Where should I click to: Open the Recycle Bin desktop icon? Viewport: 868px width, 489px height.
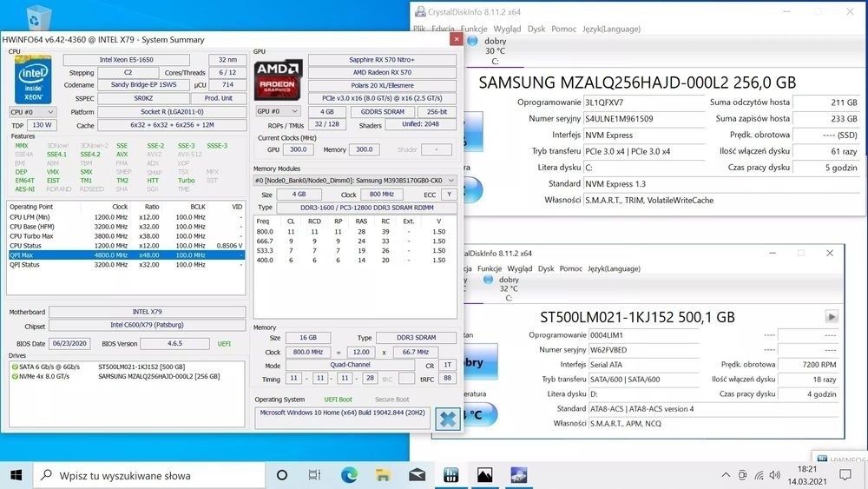37,17
